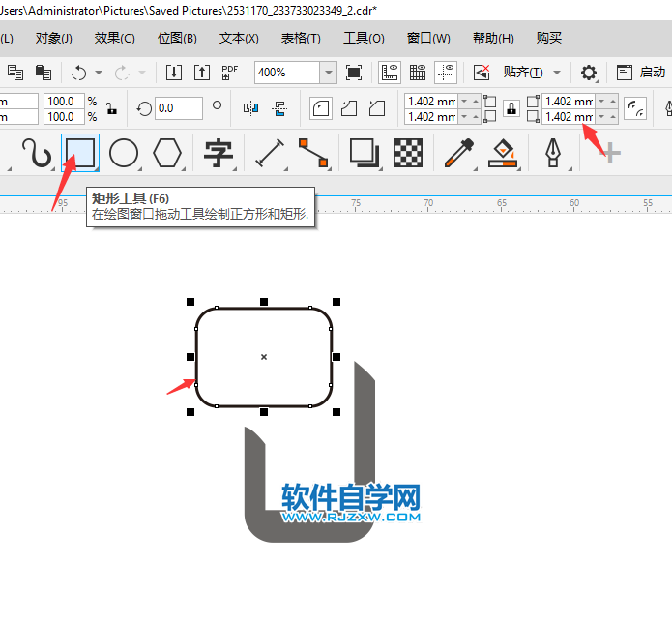Select the Connector tool
Image resolution: width=672 pixels, height=623 pixels.
pyautogui.click(x=313, y=153)
